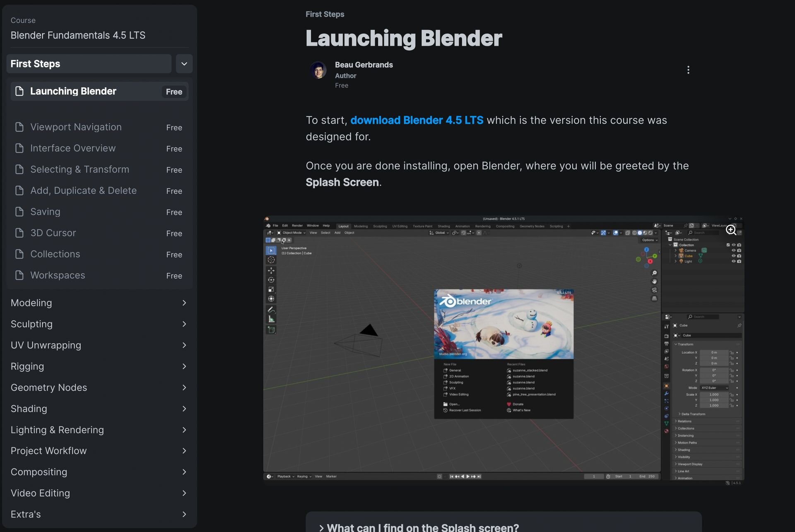The image size is (795, 532).
Task: Click the document icon next to Workspaces
Action: 19,275
